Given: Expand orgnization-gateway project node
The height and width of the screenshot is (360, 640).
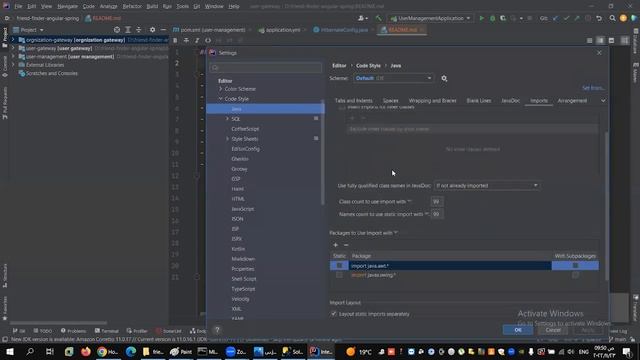Looking at the screenshot, I should (x=13, y=40).
